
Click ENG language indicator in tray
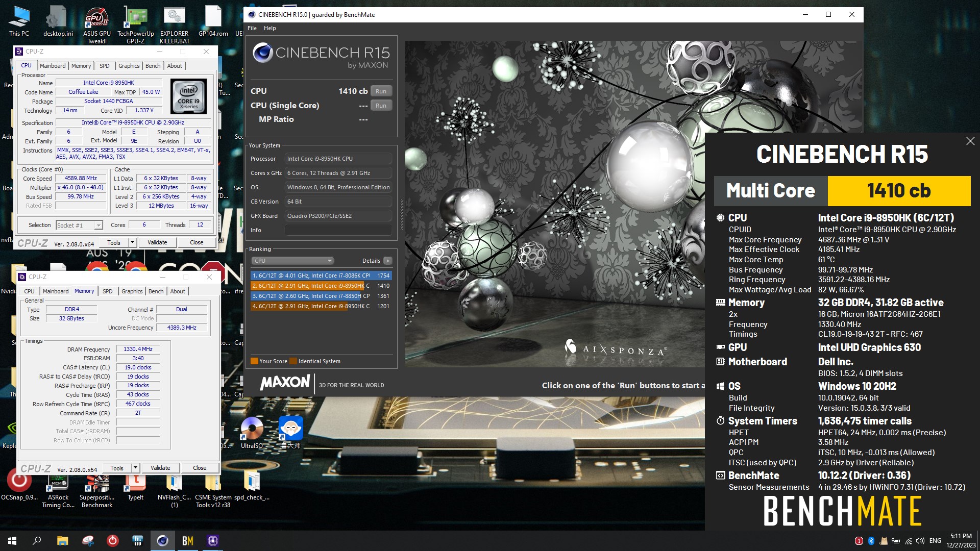[x=935, y=541]
